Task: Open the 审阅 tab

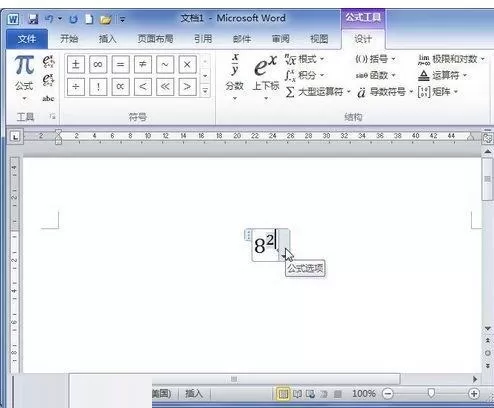Action: pyautogui.click(x=281, y=39)
